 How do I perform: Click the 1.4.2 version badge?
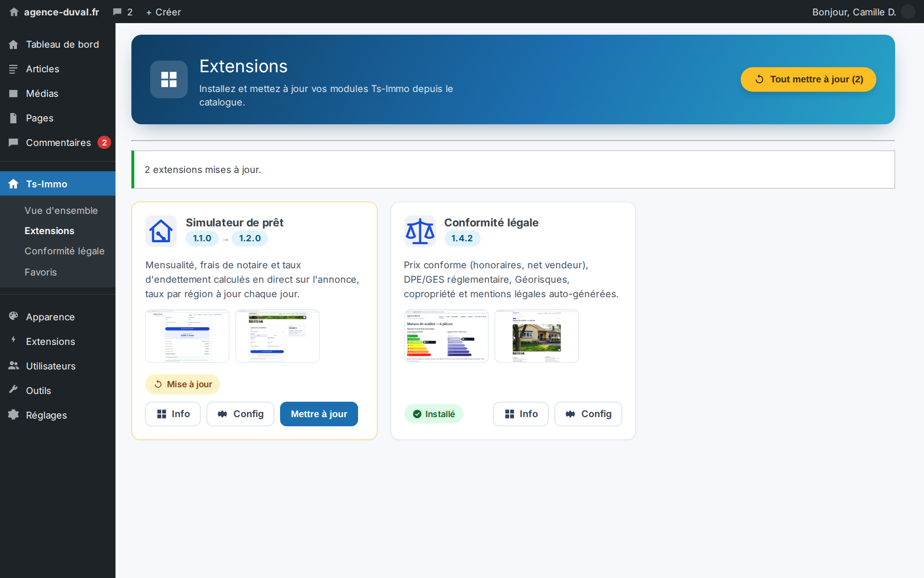pos(462,238)
